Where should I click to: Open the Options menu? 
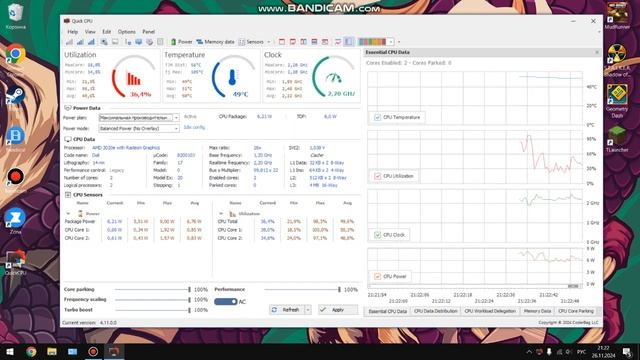(x=127, y=31)
